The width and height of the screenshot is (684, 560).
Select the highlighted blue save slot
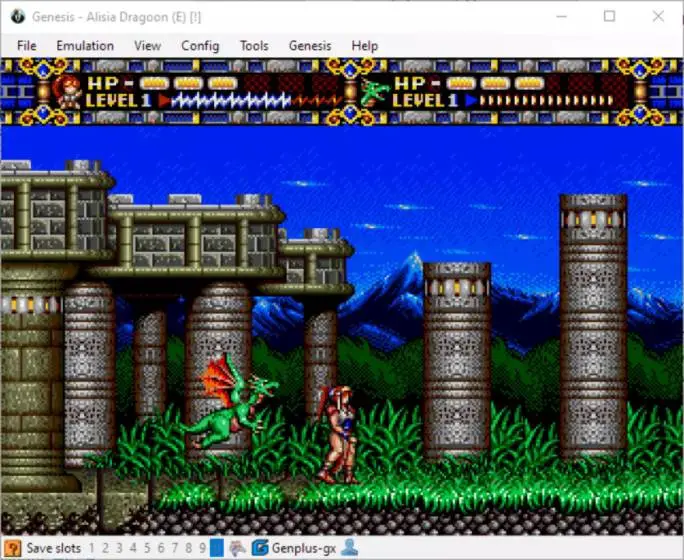tap(217, 548)
